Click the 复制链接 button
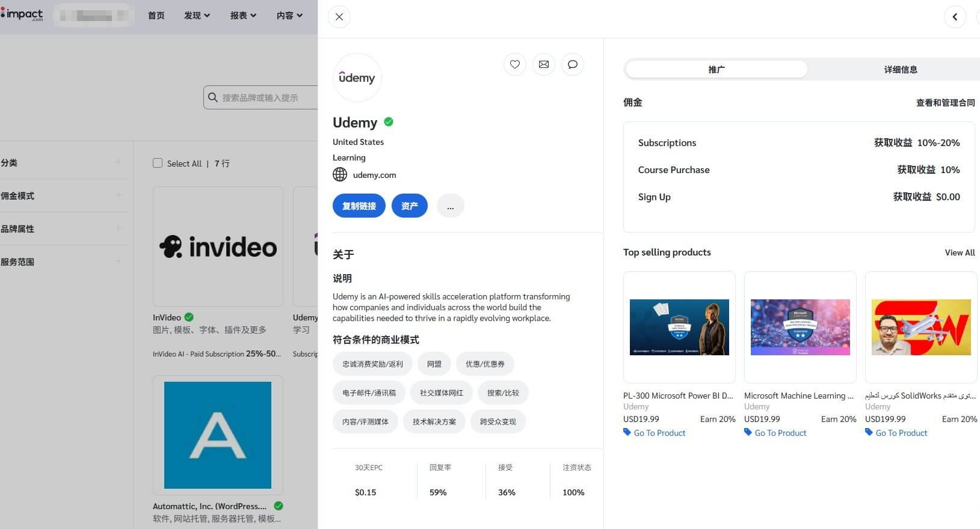 click(x=359, y=206)
